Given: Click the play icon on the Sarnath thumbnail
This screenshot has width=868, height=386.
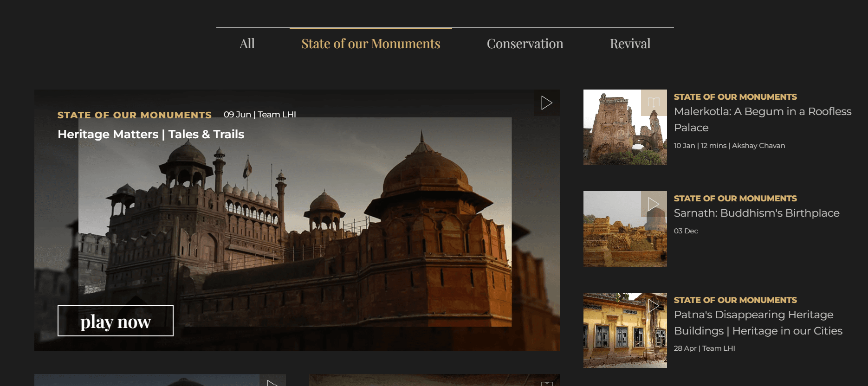Looking at the screenshot, I should click(654, 204).
